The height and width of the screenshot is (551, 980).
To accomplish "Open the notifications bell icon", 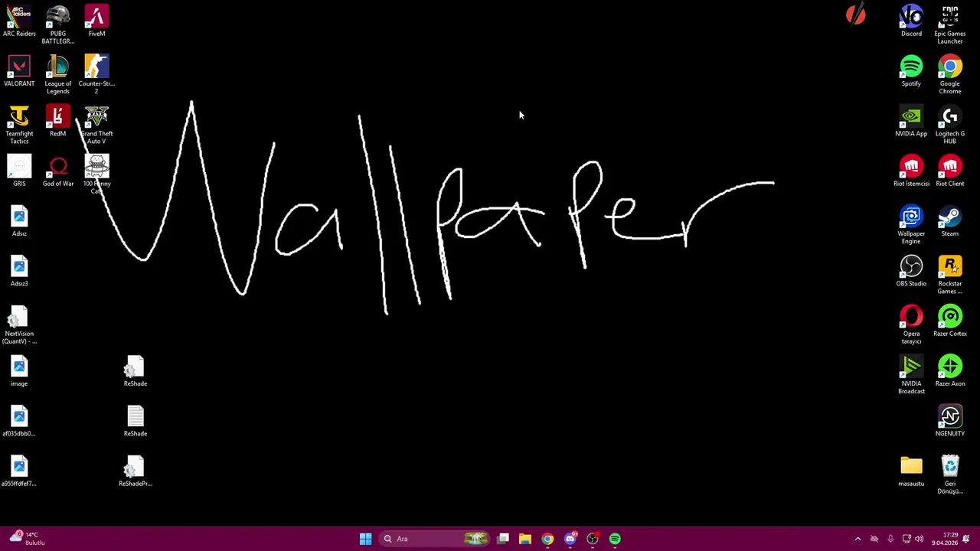I will [x=966, y=539].
